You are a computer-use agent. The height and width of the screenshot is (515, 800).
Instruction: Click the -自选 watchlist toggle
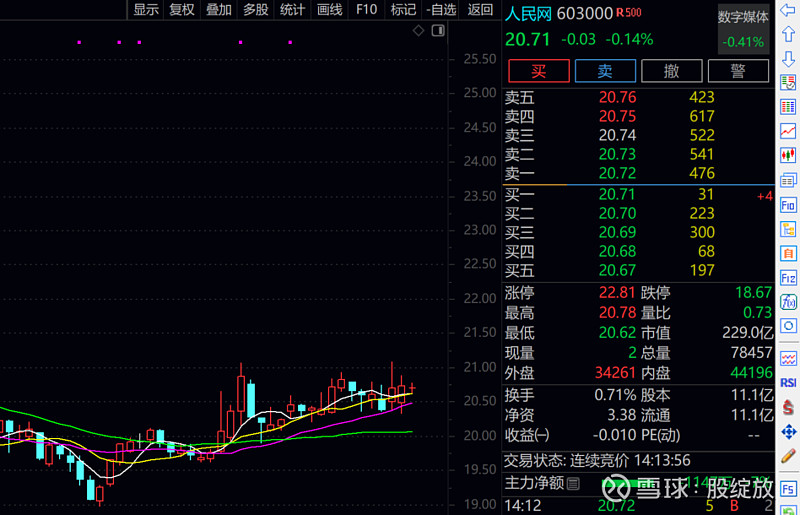(x=441, y=10)
